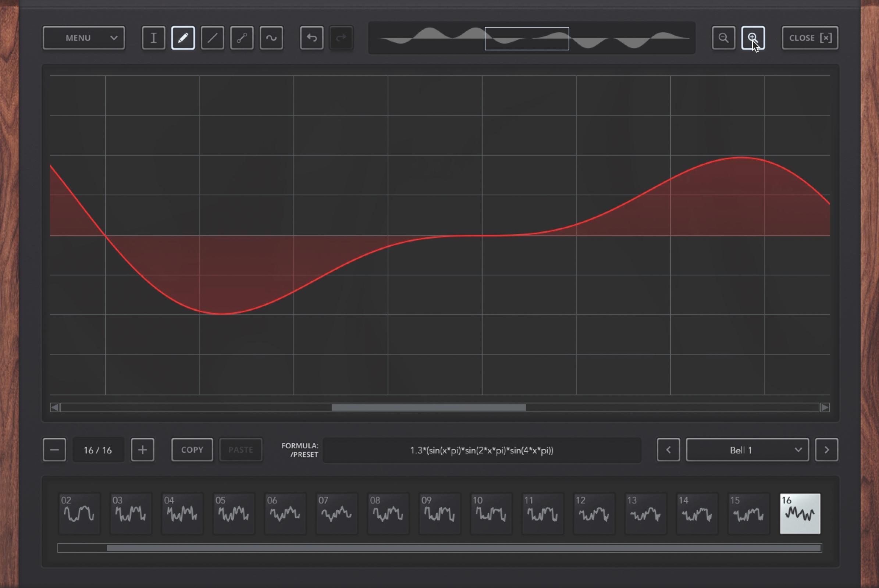
Task: Expand the Bell 1 preset dropdown
Action: (747, 450)
